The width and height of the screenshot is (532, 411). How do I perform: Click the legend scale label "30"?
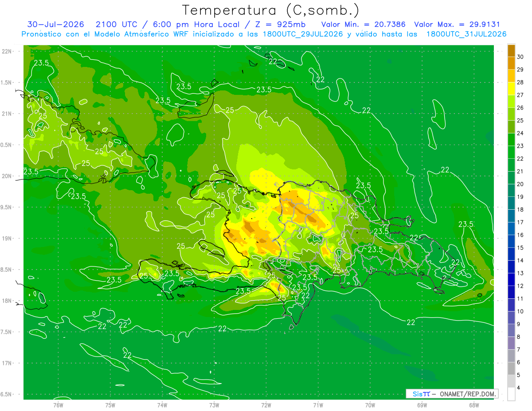520,57
